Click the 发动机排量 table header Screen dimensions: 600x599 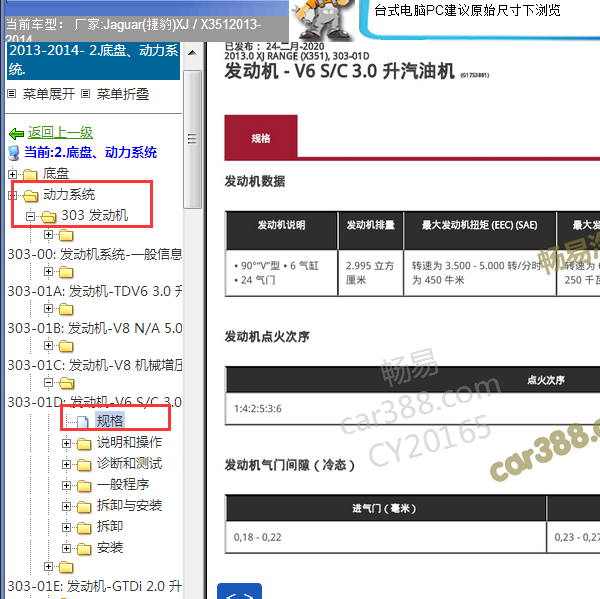click(371, 230)
